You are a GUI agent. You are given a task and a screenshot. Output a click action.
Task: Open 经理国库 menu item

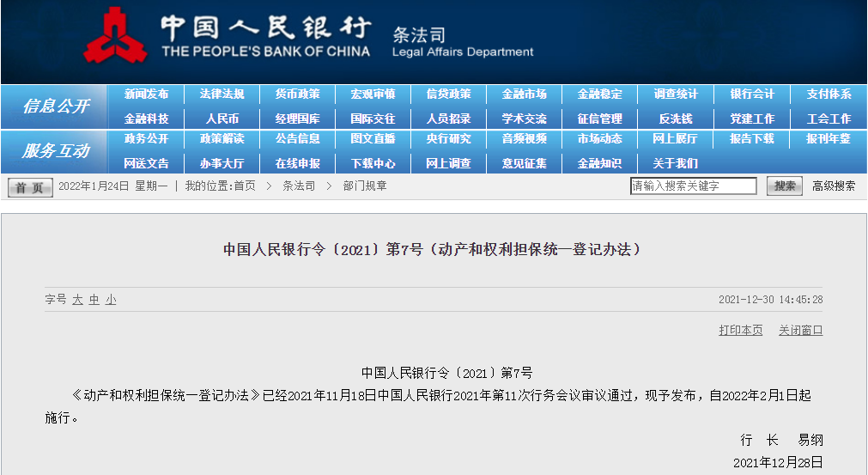point(298,119)
